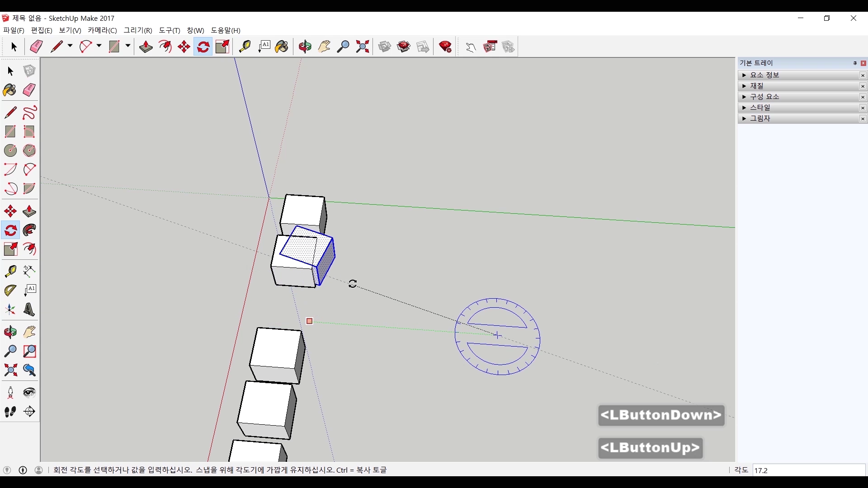Screen dimensions: 868x488
Task: Open the Line tool dropdown arrow
Action: point(70,46)
